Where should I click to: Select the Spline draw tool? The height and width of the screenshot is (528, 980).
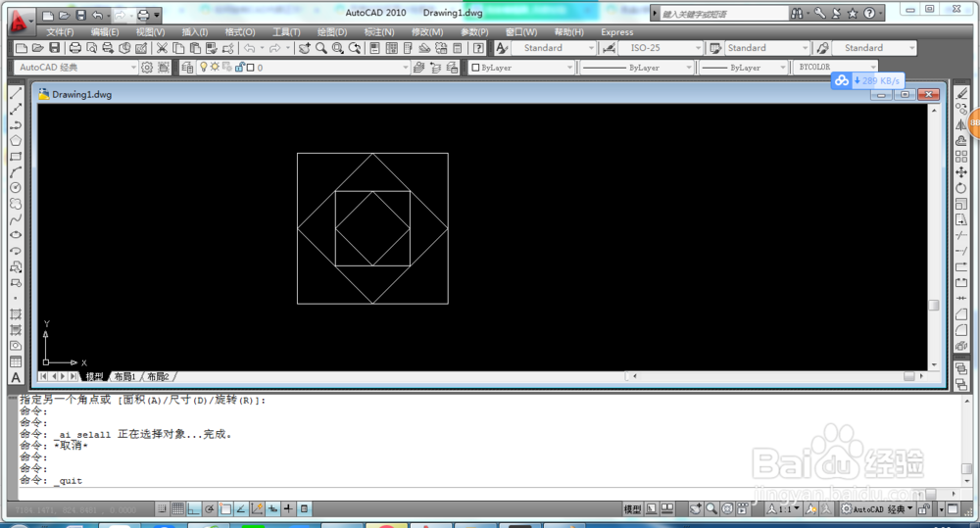click(x=16, y=219)
